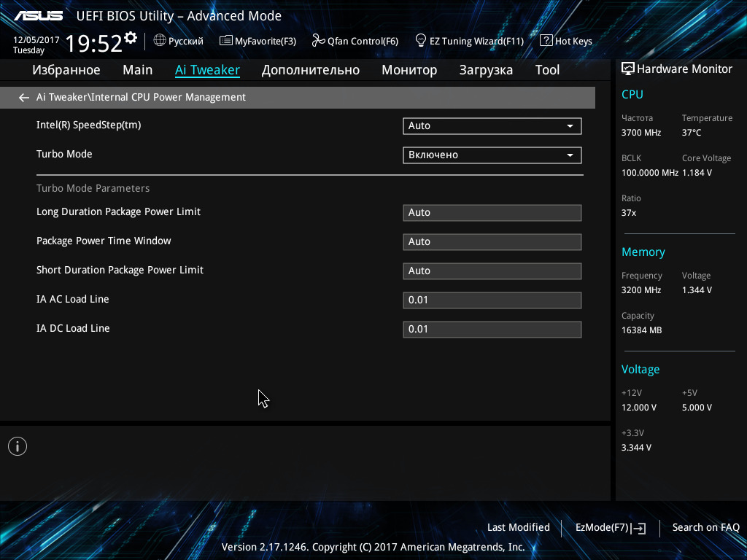Open the Turbo Mode dropdown
Screen dimensions: 747x560
coord(492,155)
